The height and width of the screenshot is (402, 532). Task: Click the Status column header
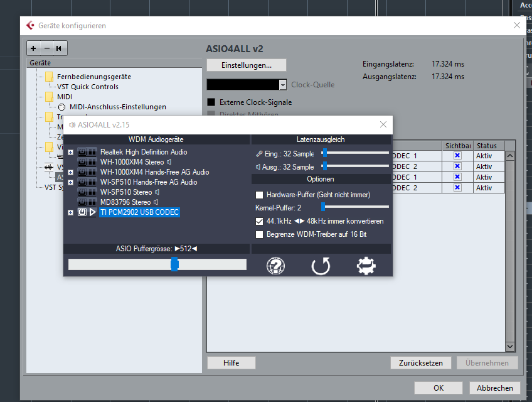[x=489, y=146]
